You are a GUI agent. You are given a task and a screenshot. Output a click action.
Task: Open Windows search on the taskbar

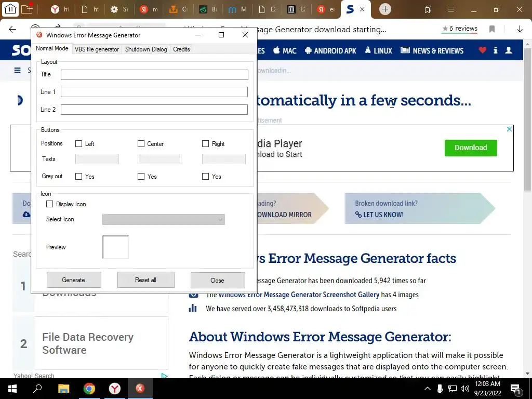coord(37,389)
